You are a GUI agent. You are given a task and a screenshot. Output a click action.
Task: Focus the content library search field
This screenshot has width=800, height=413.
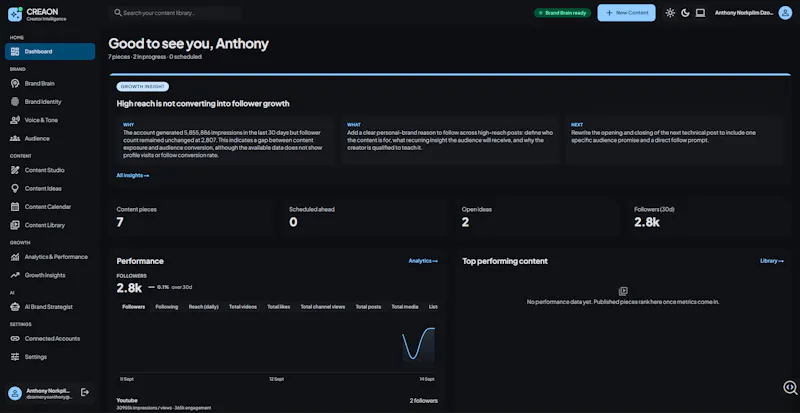click(x=175, y=13)
